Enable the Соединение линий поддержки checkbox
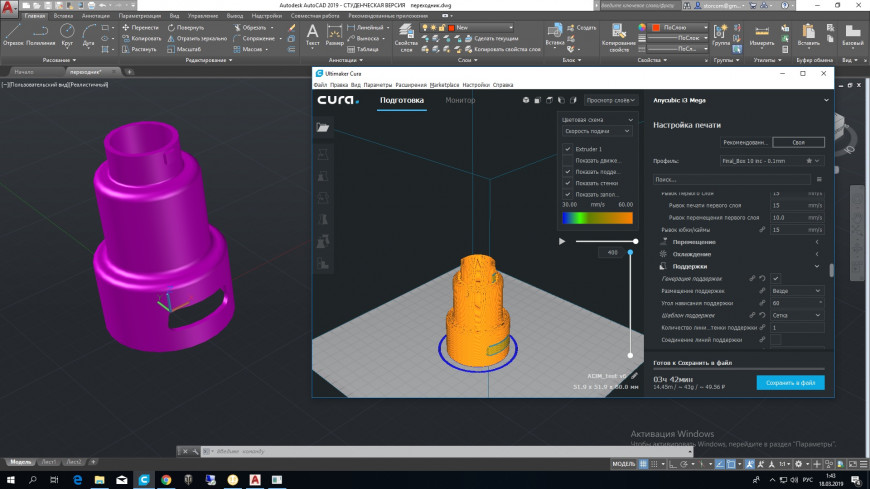Image resolution: width=870 pixels, height=489 pixels. [x=776, y=340]
